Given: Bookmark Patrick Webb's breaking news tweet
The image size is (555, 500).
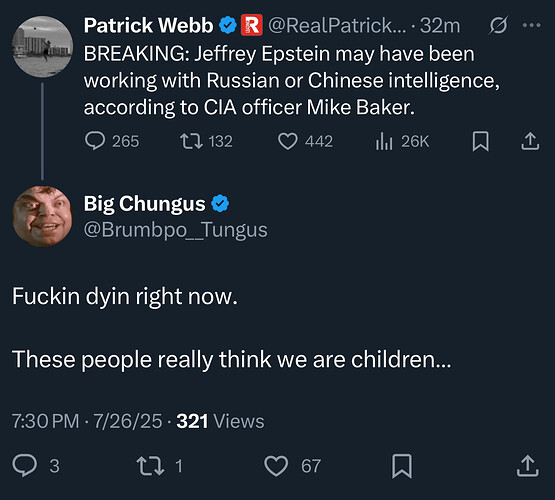Looking at the screenshot, I should 481,141.
